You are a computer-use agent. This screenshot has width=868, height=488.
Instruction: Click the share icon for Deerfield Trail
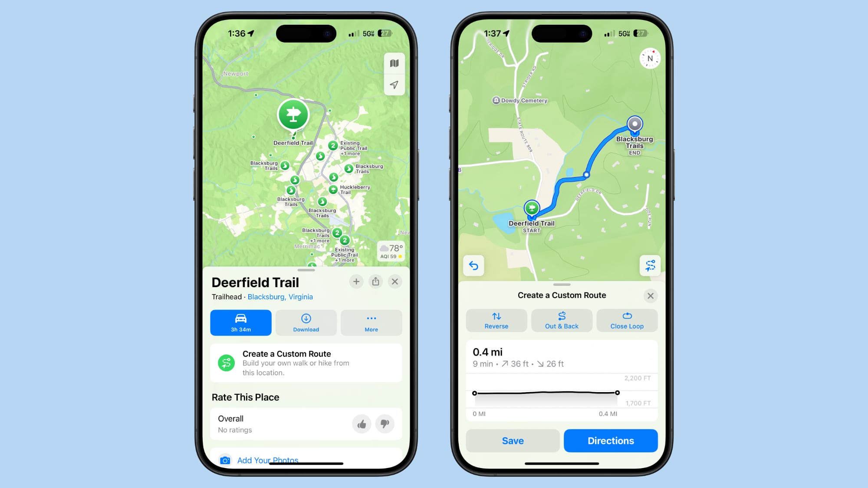pos(375,281)
